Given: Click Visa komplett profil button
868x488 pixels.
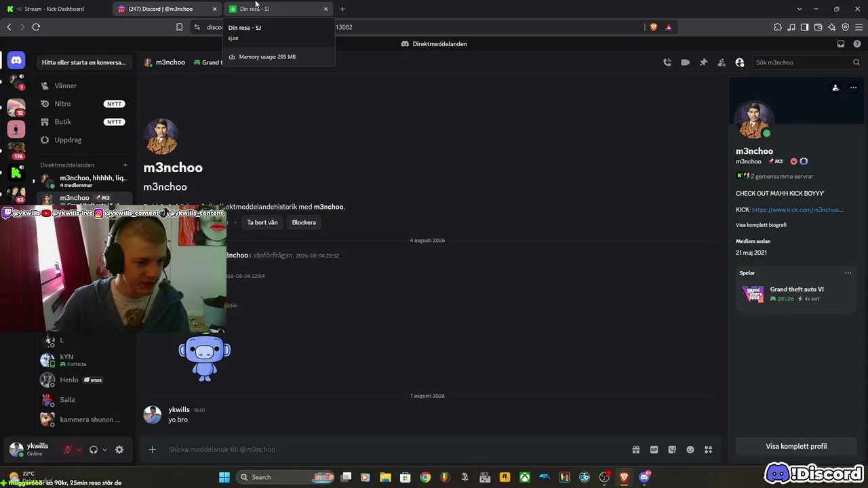Looking at the screenshot, I should 796,446.
